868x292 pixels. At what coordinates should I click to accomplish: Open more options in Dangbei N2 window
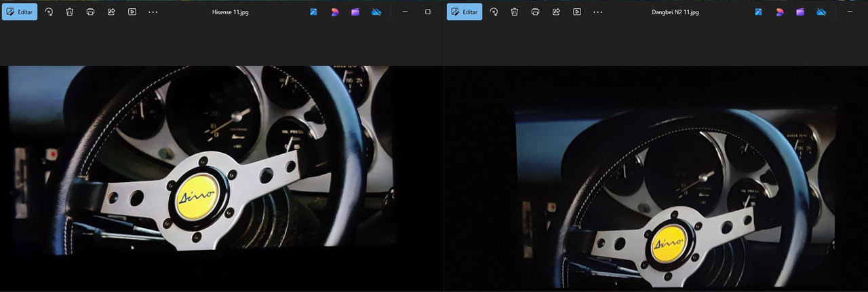[x=598, y=12]
